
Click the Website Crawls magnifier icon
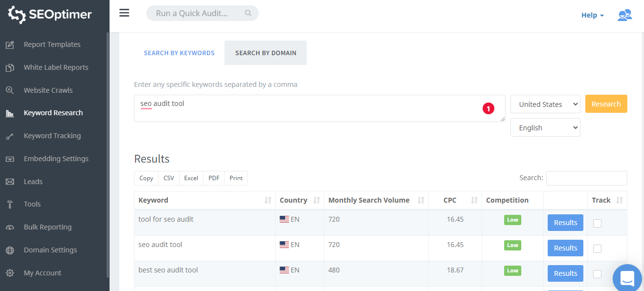[x=10, y=90]
